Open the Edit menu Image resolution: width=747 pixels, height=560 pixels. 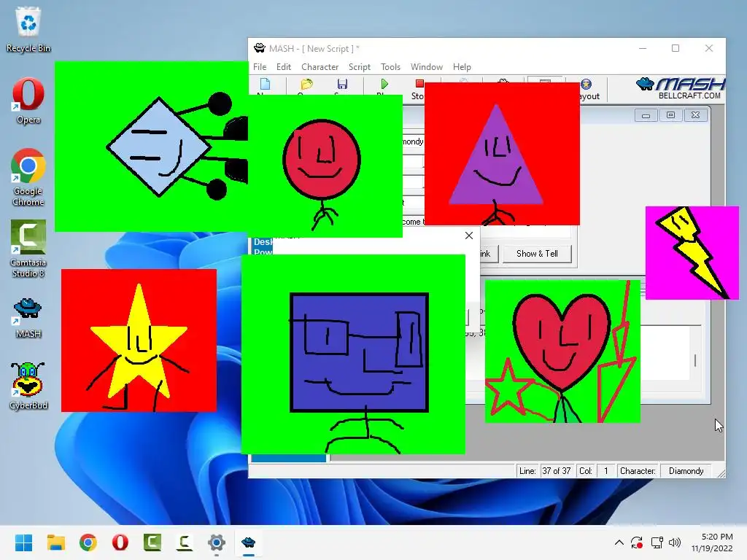284,66
